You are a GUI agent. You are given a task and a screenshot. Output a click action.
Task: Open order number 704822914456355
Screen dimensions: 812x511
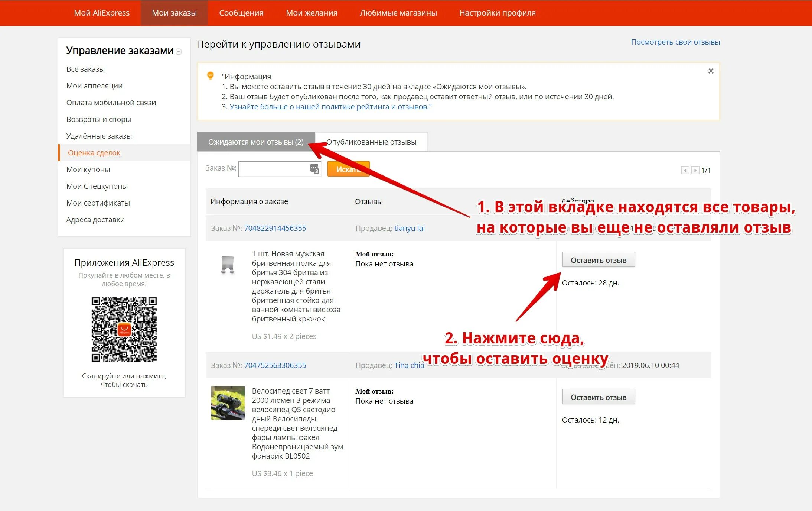(x=275, y=228)
